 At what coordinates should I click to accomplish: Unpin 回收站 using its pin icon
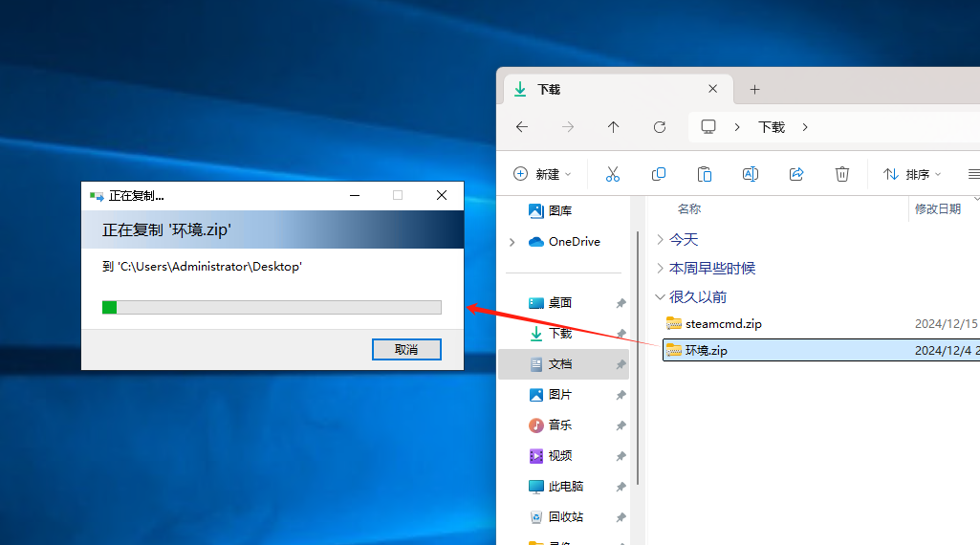621,517
